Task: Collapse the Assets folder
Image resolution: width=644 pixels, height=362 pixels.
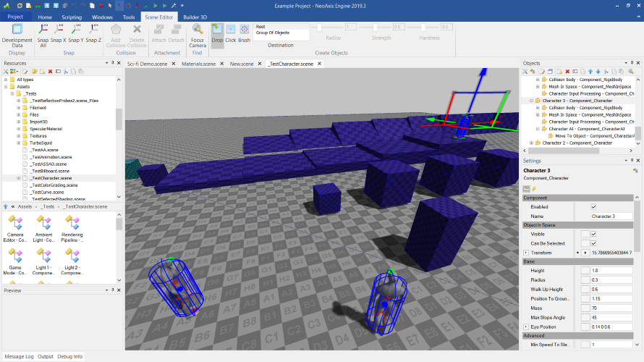Action: tap(6, 87)
